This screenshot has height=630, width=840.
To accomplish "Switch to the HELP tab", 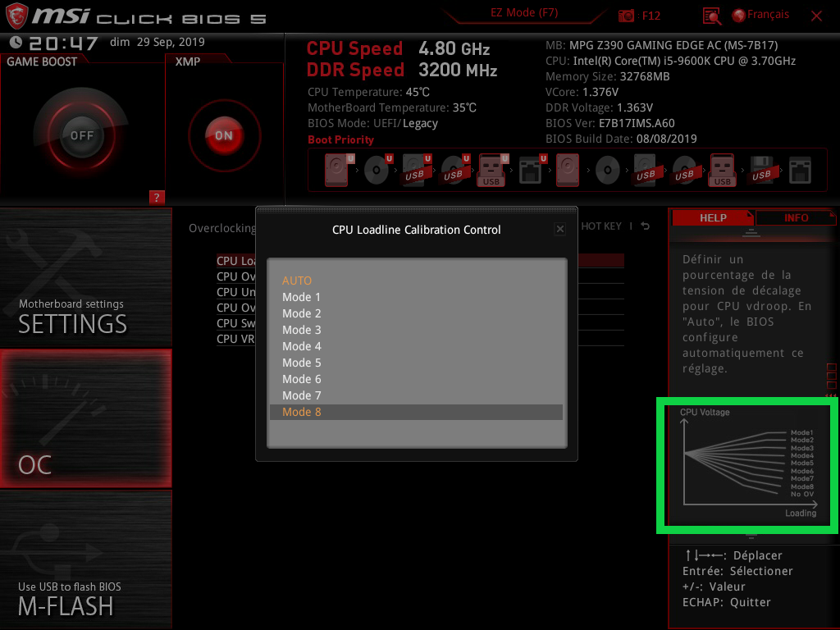I will click(713, 218).
